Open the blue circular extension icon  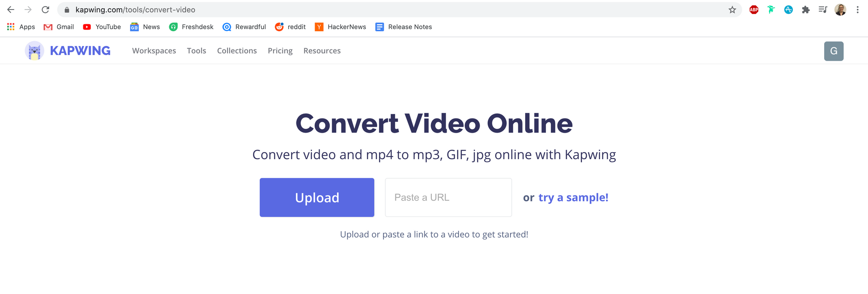(x=789, y=10)
